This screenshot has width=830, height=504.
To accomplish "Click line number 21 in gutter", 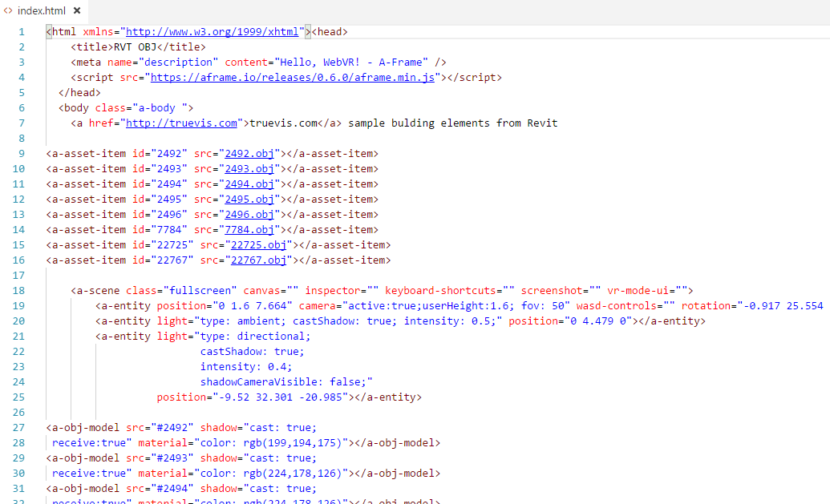I will tap(18, 337).
